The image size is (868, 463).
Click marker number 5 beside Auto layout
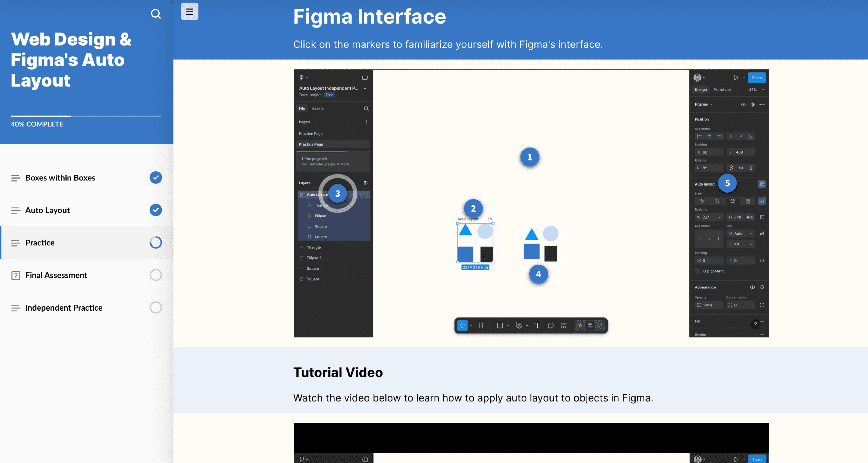[x=727, y=183]
